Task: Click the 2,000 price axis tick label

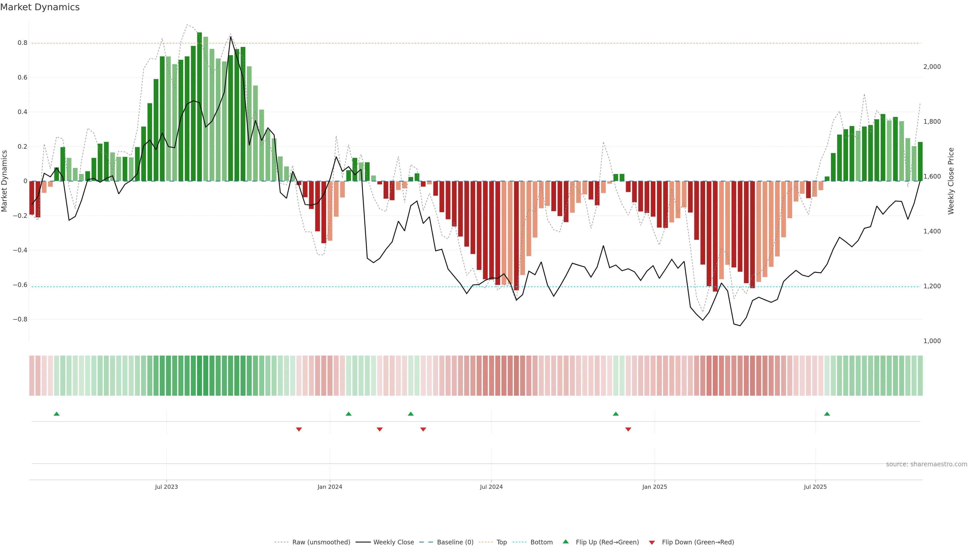Action: [932, 67]
